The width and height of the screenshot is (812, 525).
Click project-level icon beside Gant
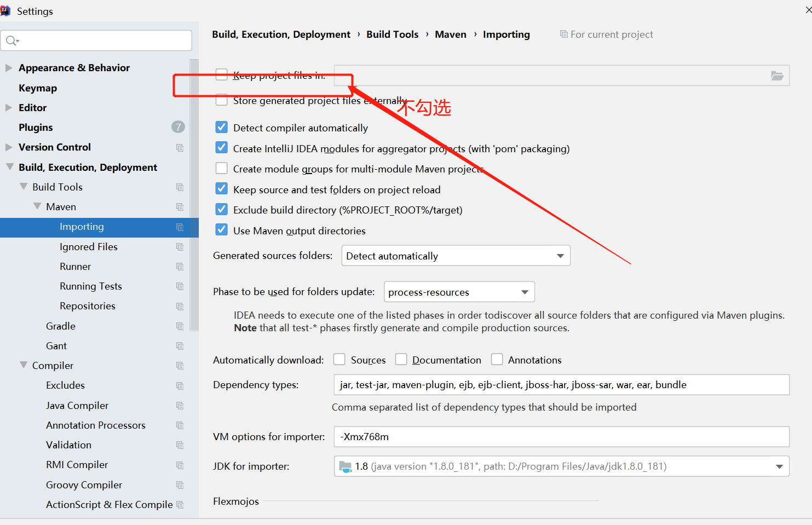tap(180, 346)
